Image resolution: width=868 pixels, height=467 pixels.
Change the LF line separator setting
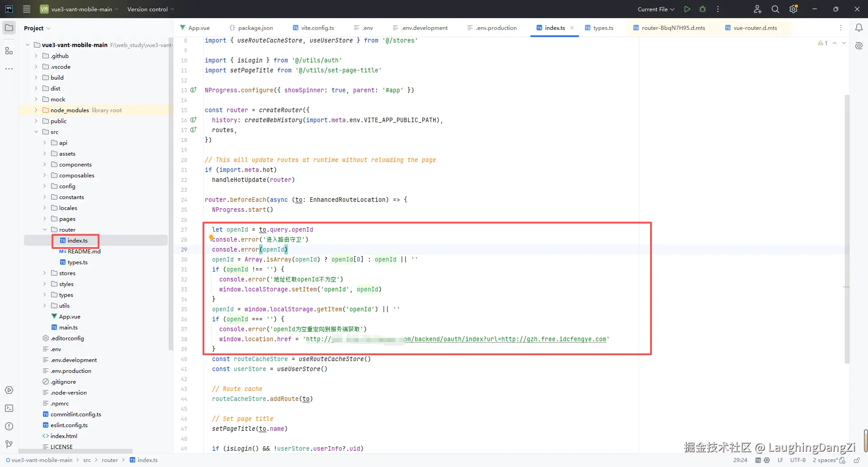tap(780, 460)
